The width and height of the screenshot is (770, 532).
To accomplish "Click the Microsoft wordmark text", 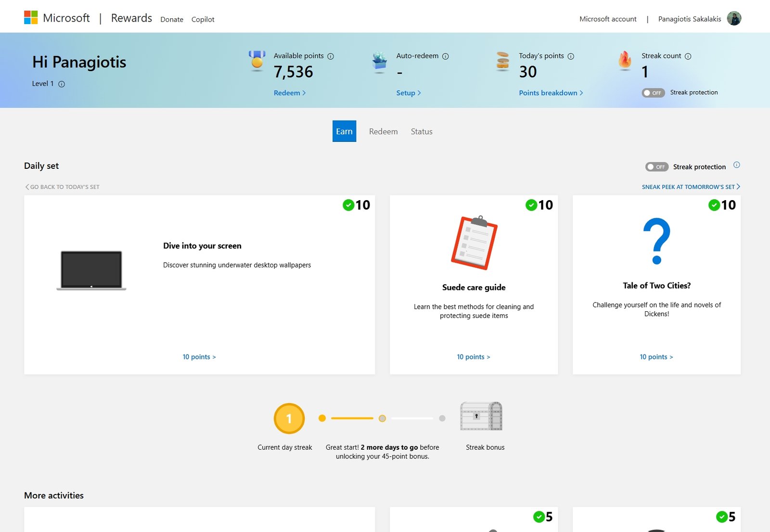I will click(x=66, y=18).
